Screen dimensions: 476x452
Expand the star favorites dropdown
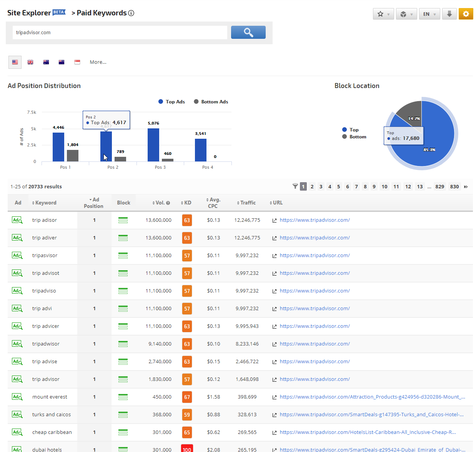coord(383,14)
